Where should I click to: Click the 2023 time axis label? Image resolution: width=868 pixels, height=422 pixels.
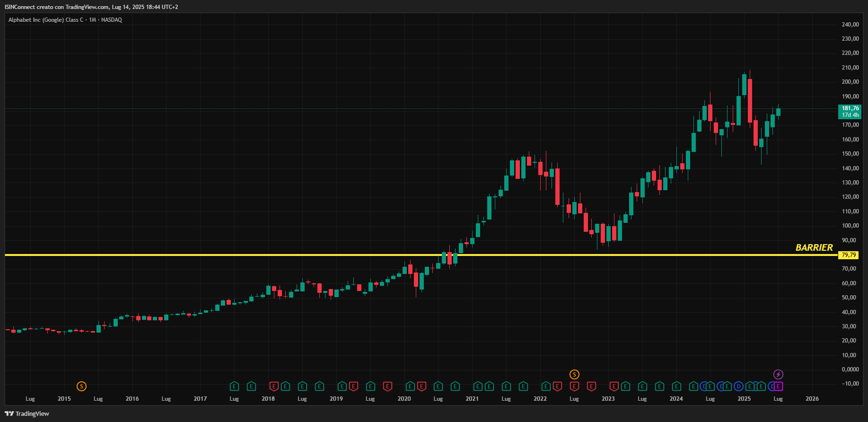[x=608, y=399]
